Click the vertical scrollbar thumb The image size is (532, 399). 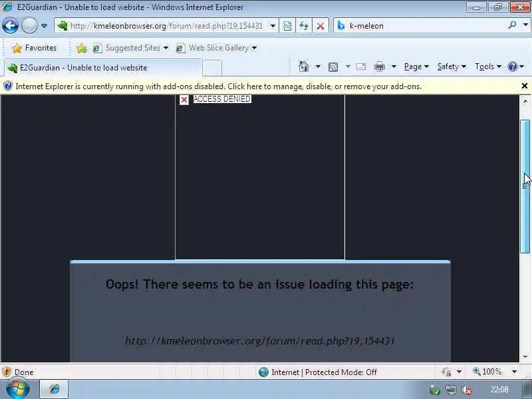525,186
